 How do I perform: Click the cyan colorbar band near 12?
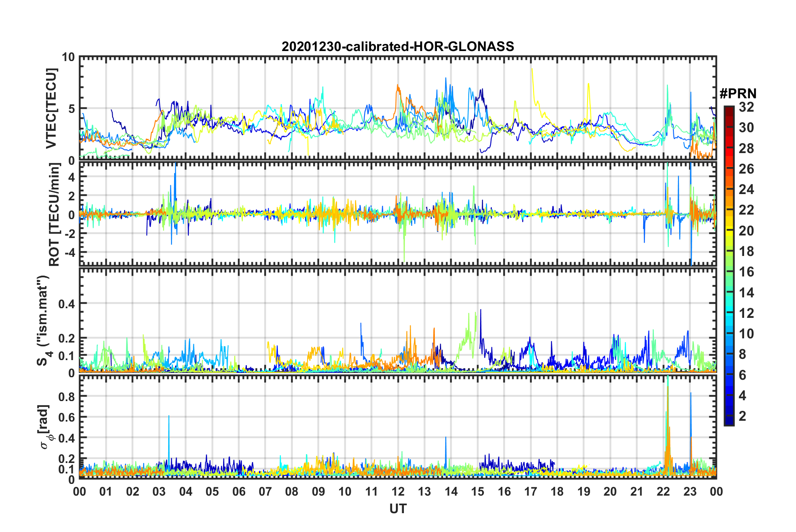[729, 313]
